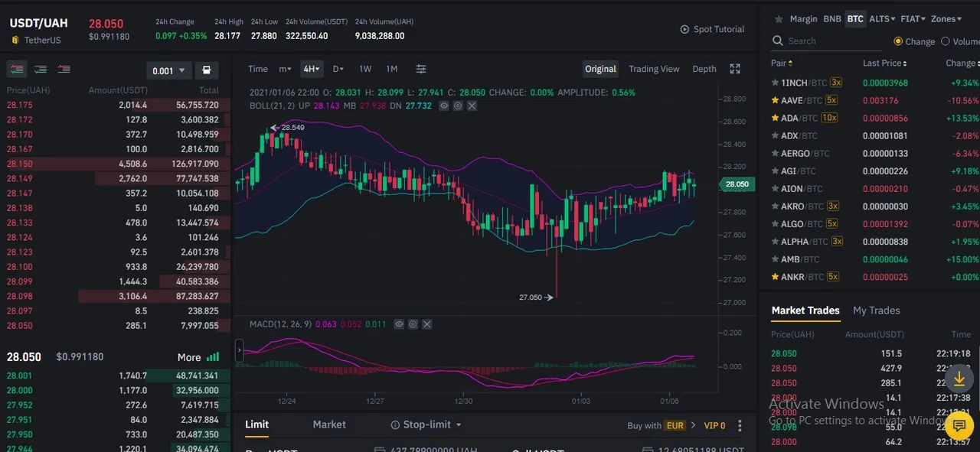The height and width of the screenshot is (452, 980).
Task: Open the 4H hourly interval dropdown
Action: tap(312, 69)
